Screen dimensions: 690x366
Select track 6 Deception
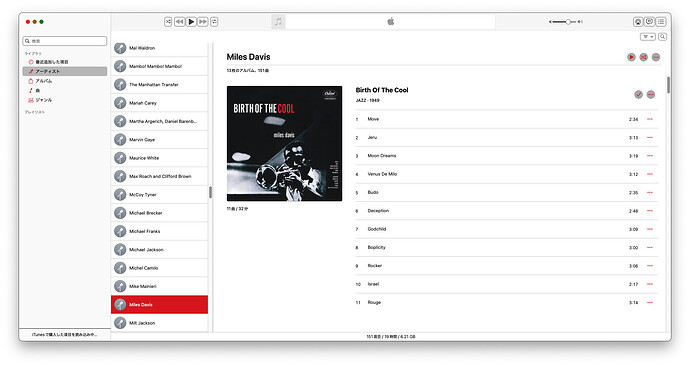[x=507, y=211]
